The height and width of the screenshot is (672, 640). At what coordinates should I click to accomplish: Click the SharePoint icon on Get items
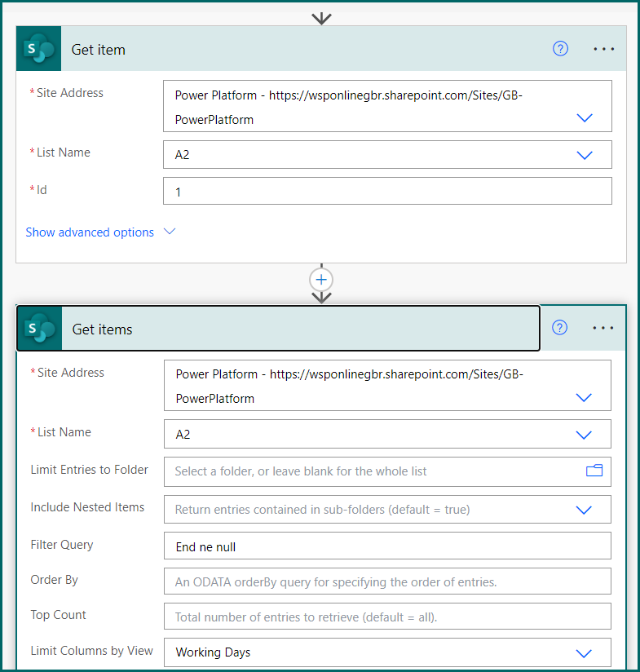tap(40, 329)
